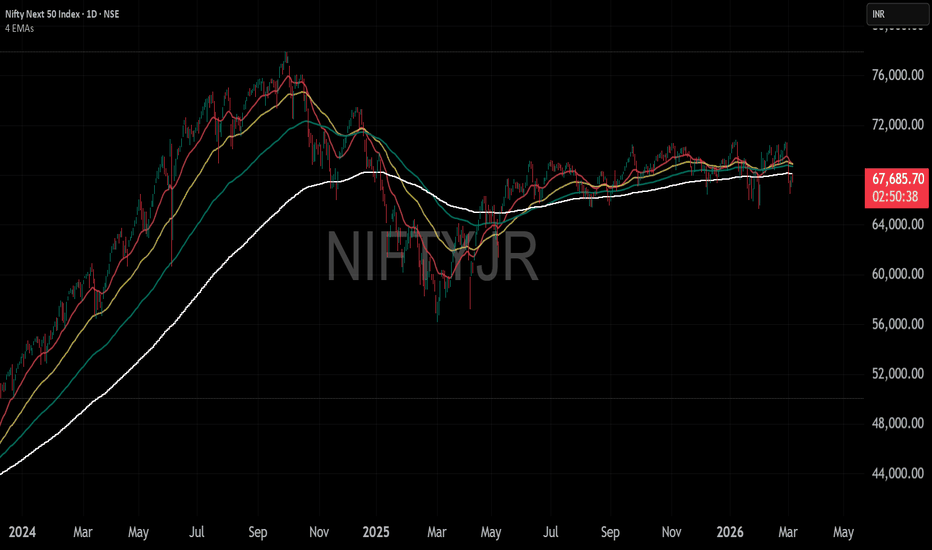Click the 72,000.00 price axis label

pyautogui.click(x=898, y=124)
